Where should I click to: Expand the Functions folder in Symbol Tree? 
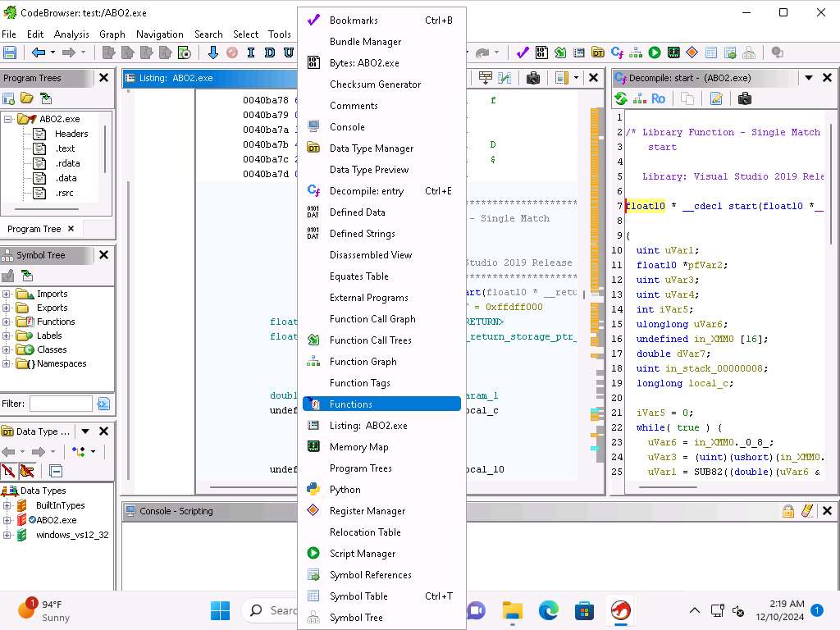point(7,322)
